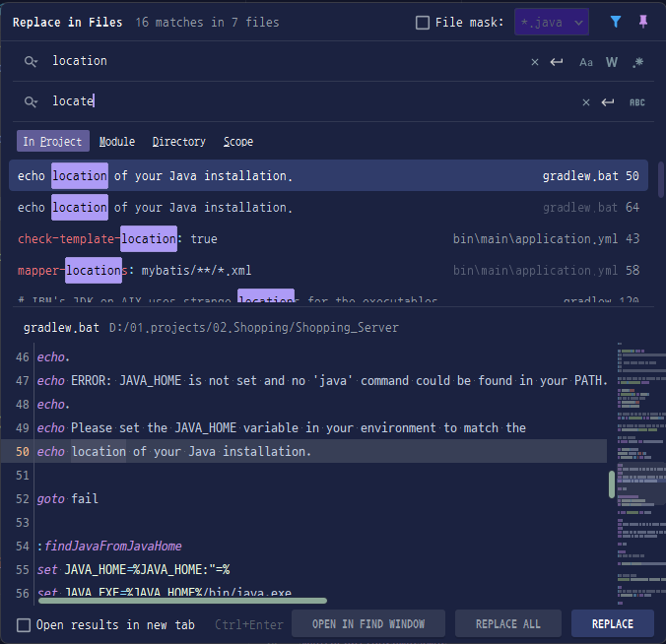Select result check-template-location: true

pos(328,238)
